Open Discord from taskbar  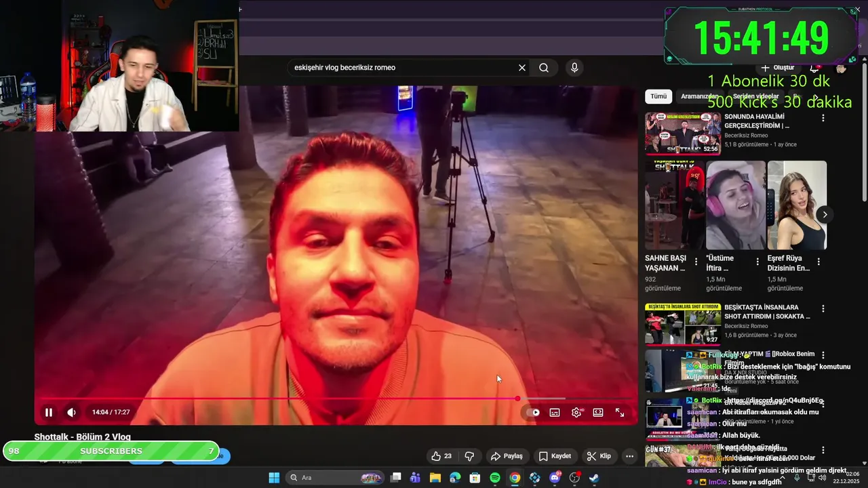(555, 478)
